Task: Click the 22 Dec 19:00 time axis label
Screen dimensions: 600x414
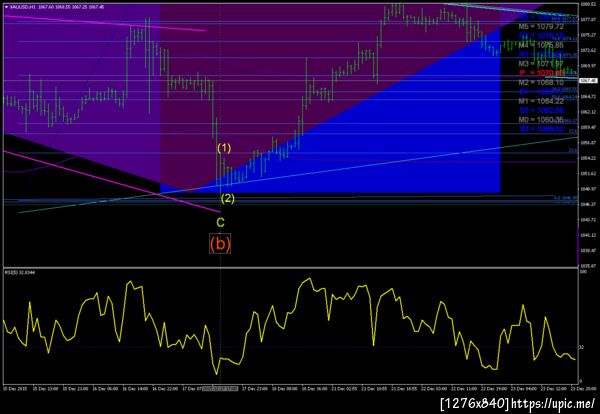Action: tap(492, 389)
